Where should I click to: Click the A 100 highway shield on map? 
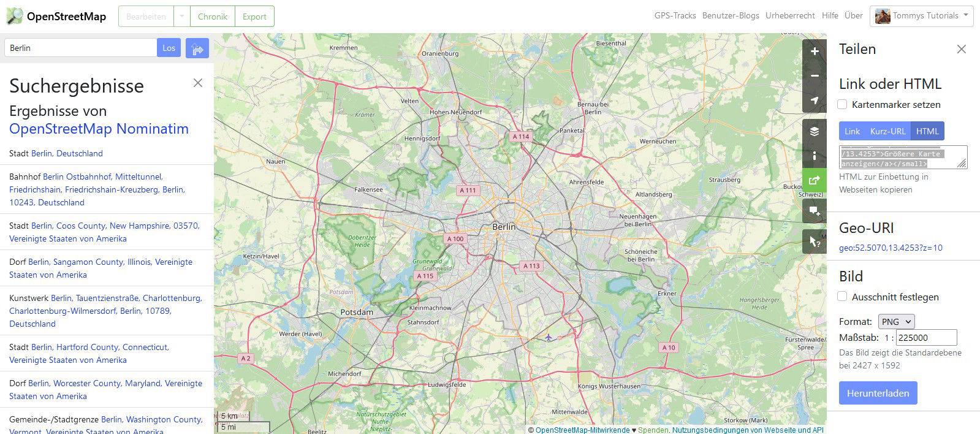click(455, 238)
